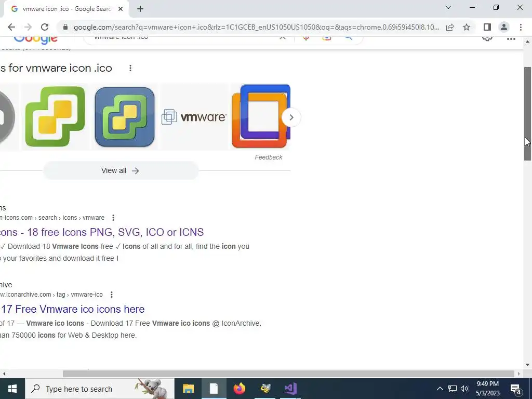Open options for the icon-icons.com result
Image resolution: width=532 pixels, height=399 pixels.
(113, 218)
